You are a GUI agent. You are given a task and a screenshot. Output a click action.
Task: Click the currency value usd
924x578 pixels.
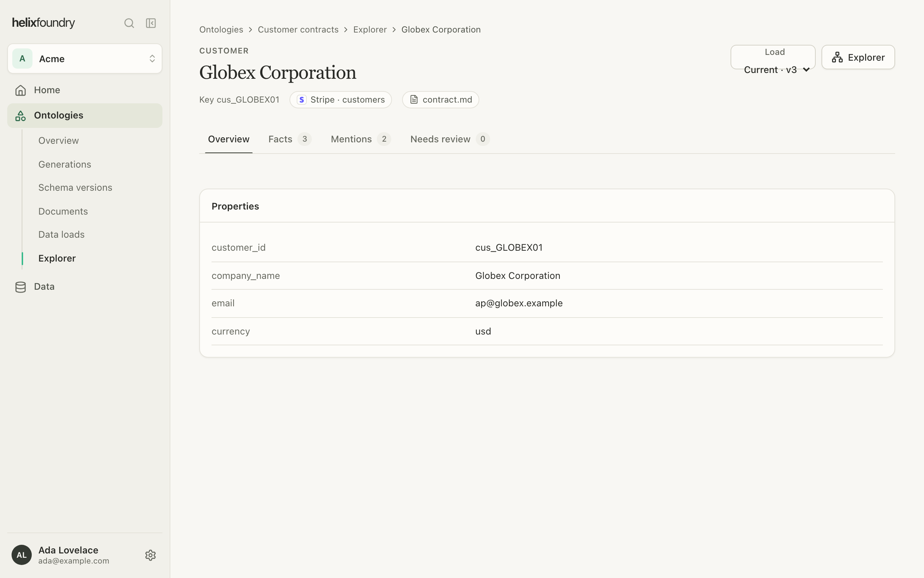point(483,331)
